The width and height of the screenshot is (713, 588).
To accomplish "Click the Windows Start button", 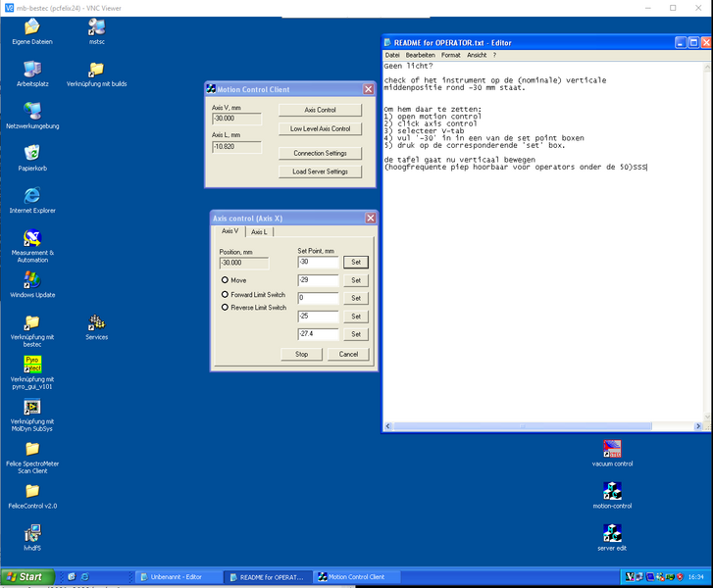I will tap(27, 577).
